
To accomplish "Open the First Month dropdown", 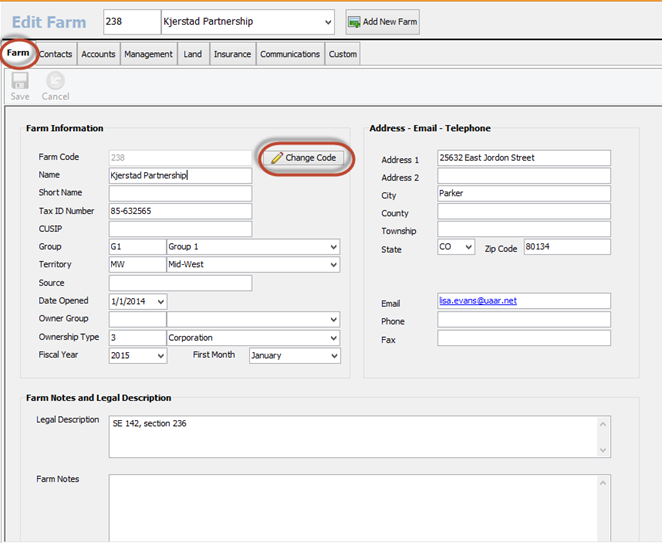I will 333,356.
